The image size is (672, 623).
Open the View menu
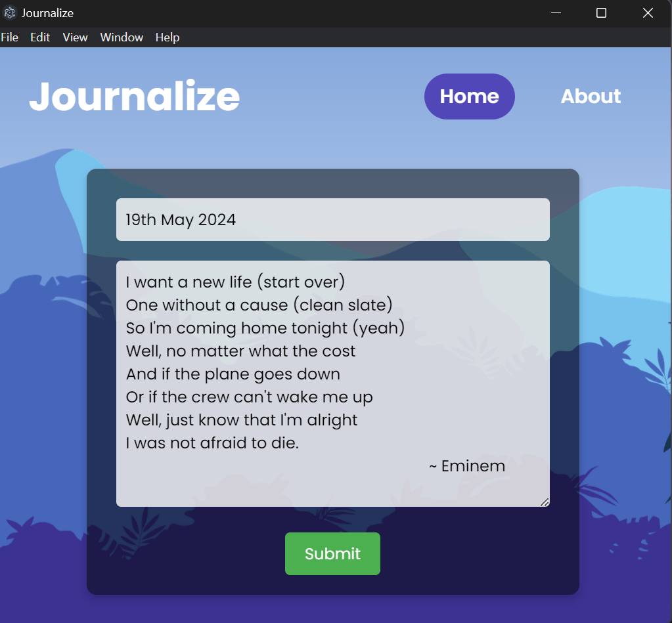point(75,37)
